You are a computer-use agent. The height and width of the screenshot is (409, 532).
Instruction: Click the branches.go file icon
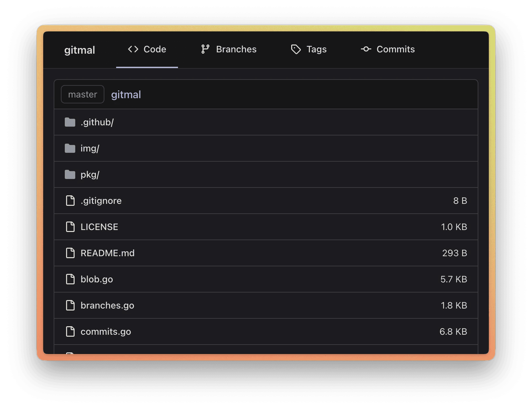(70, 305)
